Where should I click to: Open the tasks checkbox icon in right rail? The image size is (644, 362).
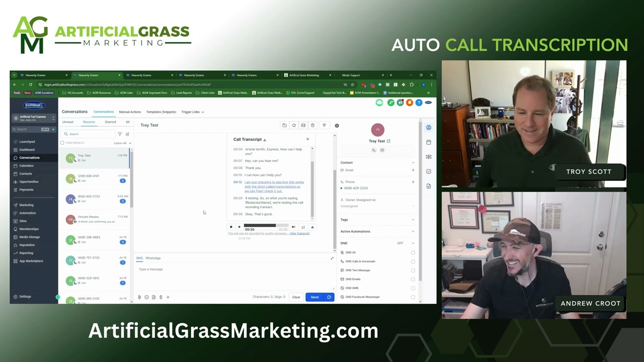pyautogui.click(x=428, y=171)
